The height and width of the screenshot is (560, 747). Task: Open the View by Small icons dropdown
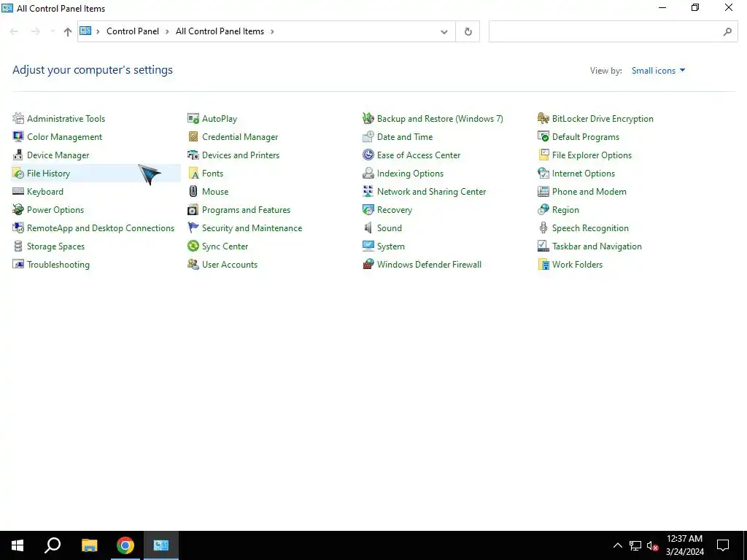point(659,71)
